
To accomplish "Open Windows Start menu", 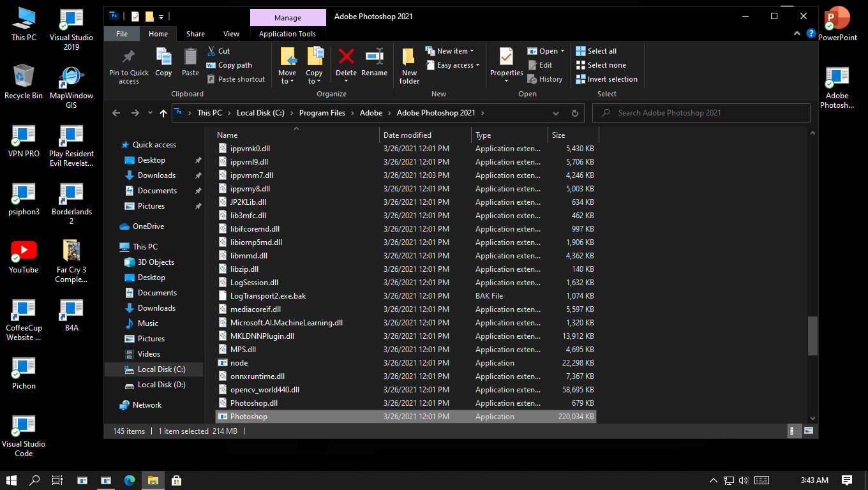I will point(11,480).
